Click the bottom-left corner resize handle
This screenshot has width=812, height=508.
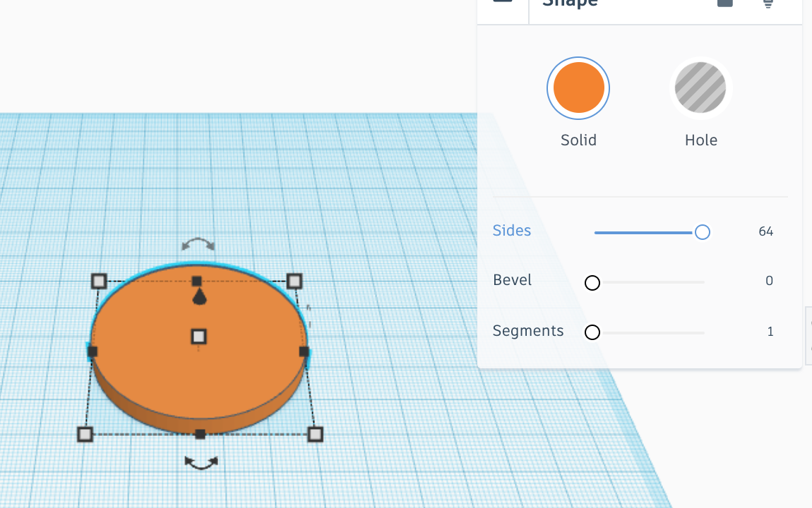[85, 434]
